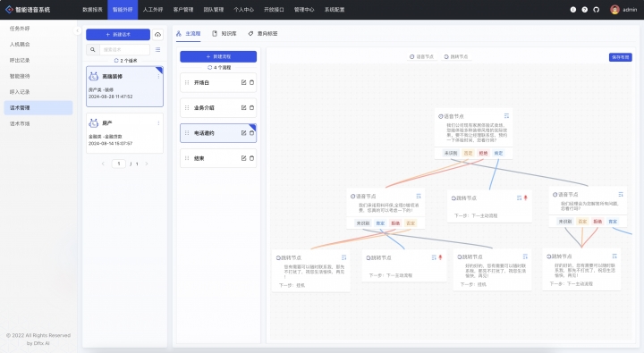644x353 pixels.
Task: Click the cloud upload icon beside 新建话术
Action: 157,35
